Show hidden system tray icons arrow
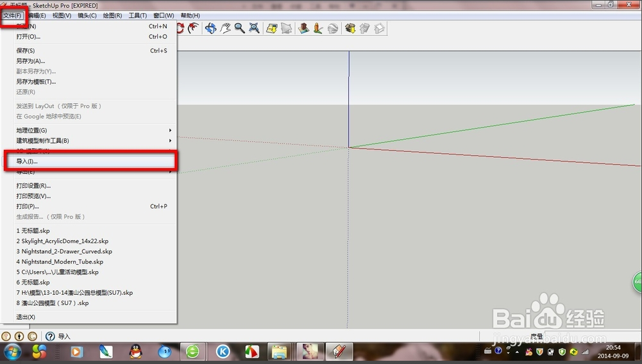The image size is (642, 364). point(517,352)
